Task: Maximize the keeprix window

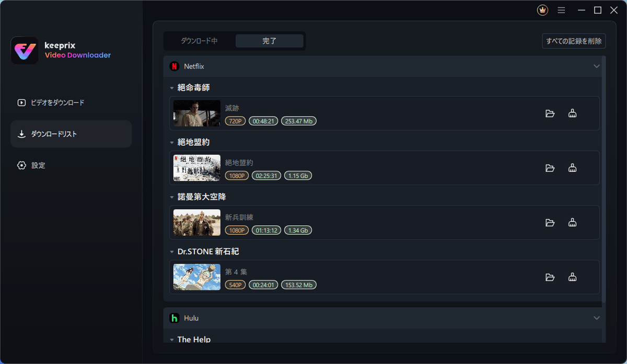Action: tap(598, 10)
